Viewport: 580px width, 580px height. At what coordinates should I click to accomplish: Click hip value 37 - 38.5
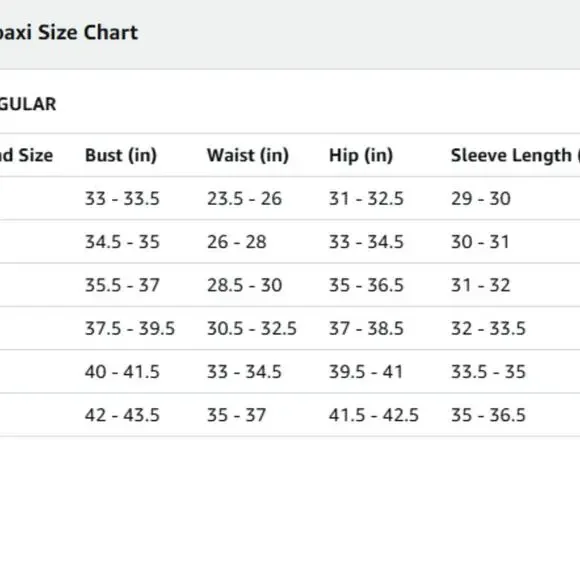366,328
